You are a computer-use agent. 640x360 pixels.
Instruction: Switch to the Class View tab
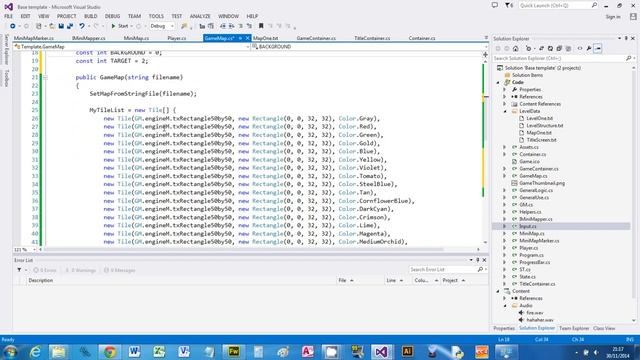point(604,328)
